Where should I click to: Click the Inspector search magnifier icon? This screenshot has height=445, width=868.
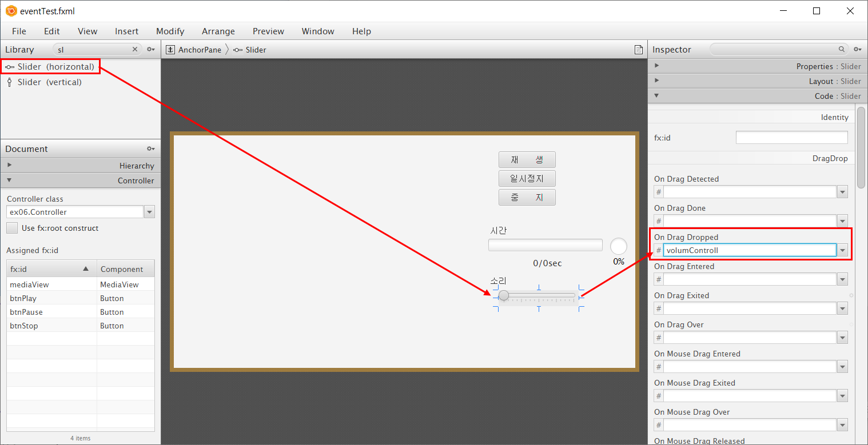842,50
